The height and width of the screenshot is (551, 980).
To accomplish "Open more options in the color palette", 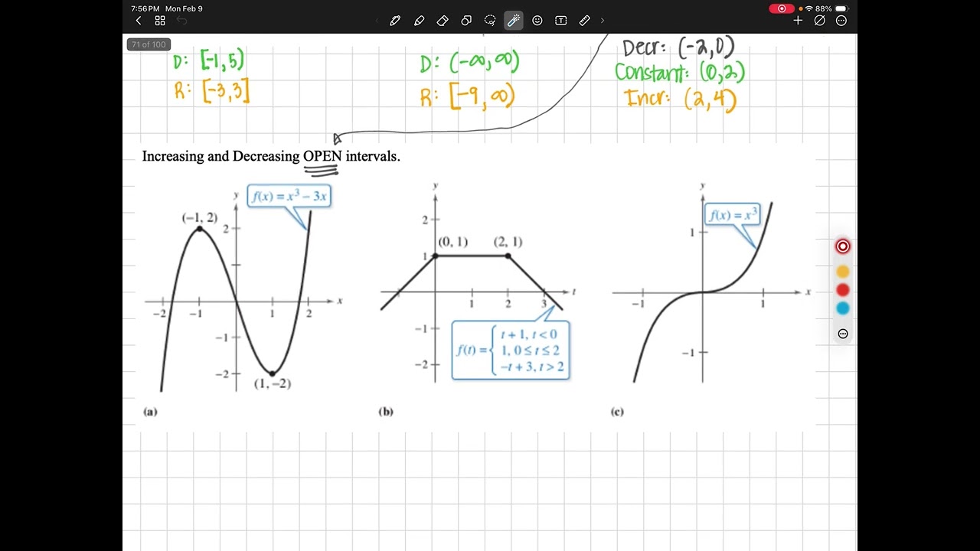I will point(843,334).
